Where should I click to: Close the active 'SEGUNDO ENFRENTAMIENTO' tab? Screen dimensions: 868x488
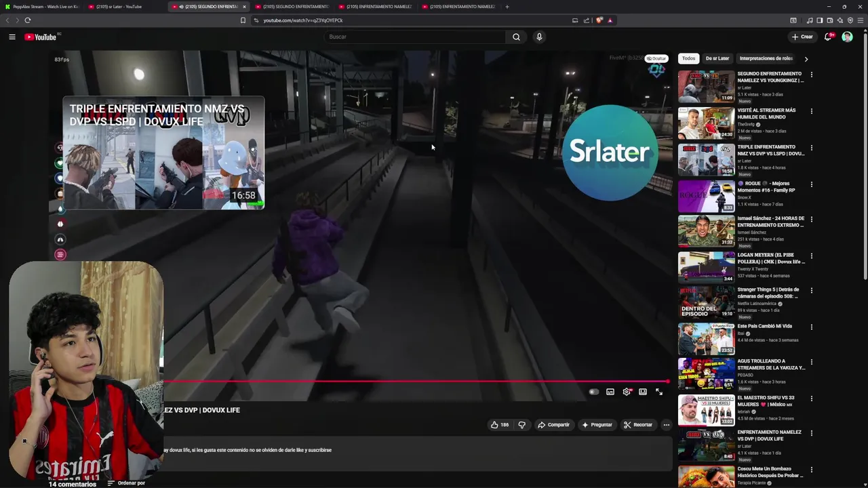tap(244, 7)
